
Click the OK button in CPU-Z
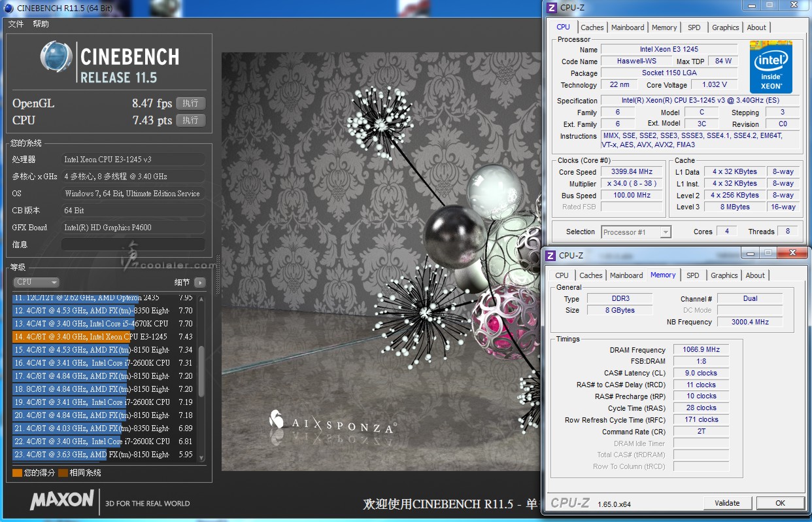(x=780, y=503)
